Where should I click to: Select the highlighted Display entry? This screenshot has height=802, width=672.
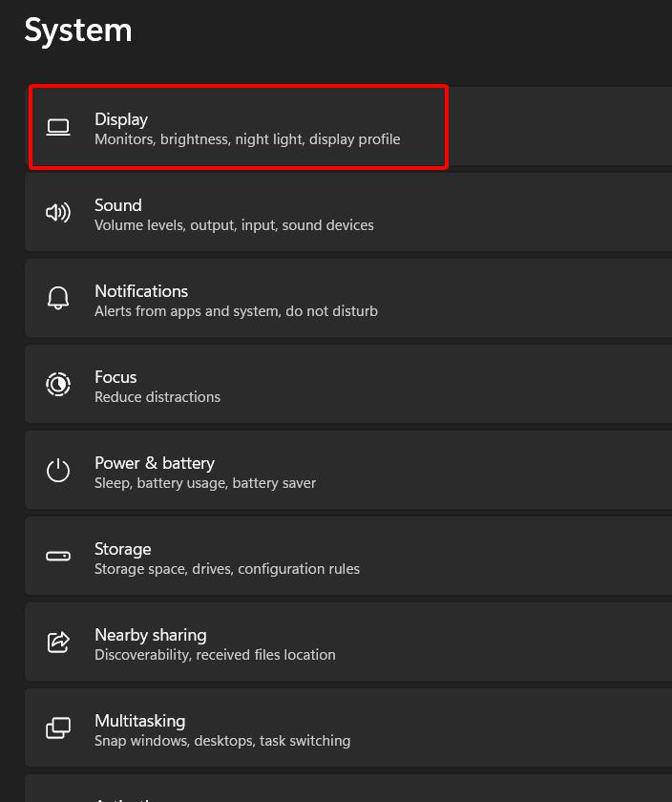coord(239,126)
